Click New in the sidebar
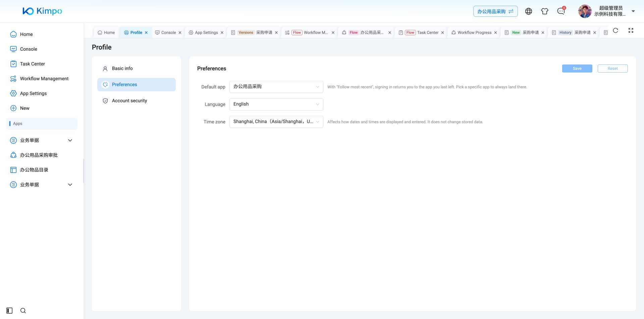 tap(42, 108)
